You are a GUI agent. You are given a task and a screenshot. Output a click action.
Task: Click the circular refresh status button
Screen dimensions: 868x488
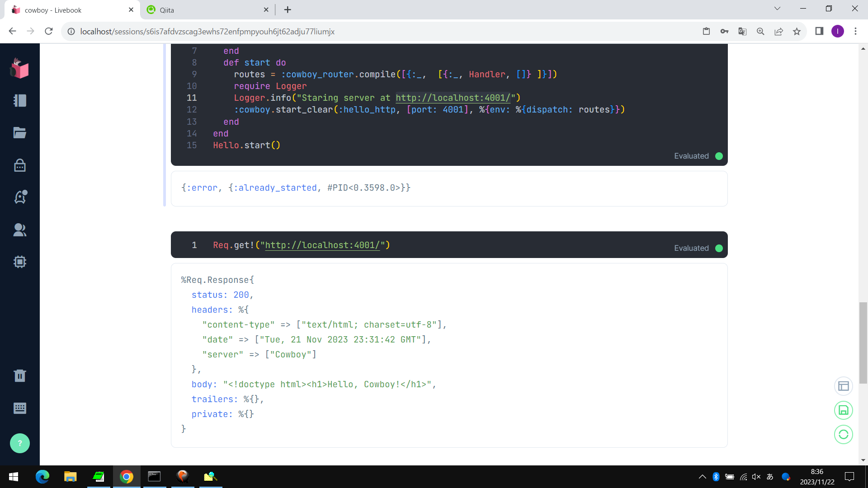pos(843,435)
